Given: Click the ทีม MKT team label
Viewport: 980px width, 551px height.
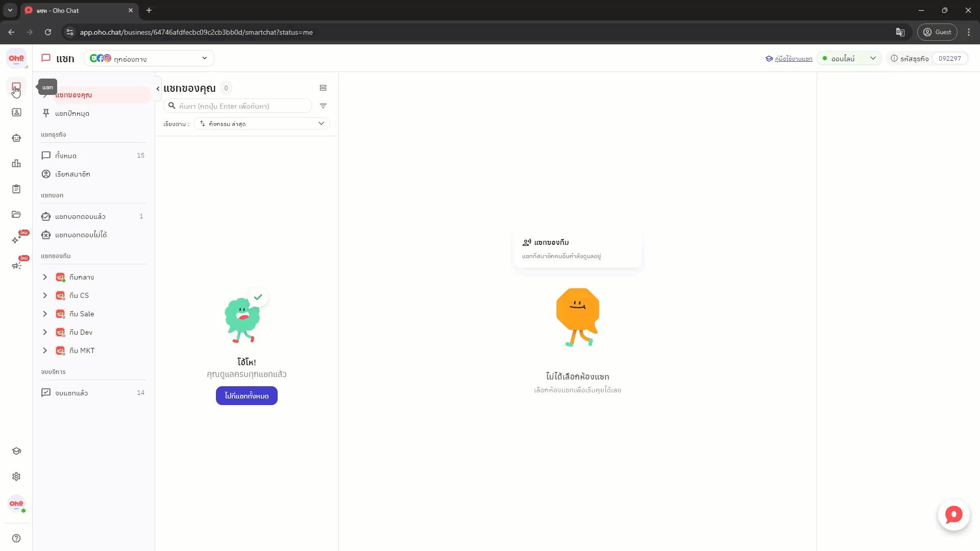Looking at the screenshot, I should click(82, 350).
